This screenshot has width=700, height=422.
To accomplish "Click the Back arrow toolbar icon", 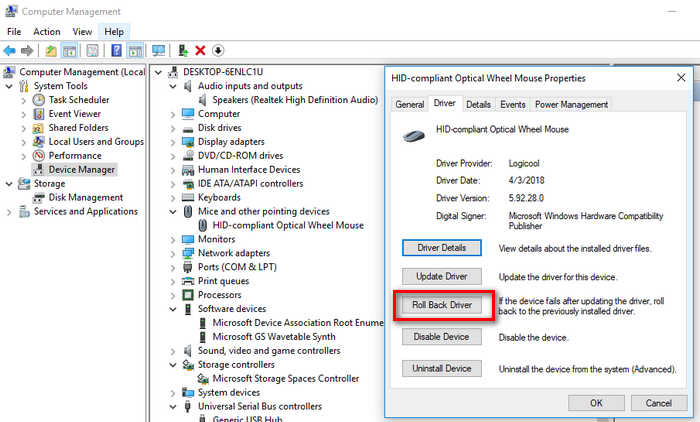I will [x=9, y=50].
